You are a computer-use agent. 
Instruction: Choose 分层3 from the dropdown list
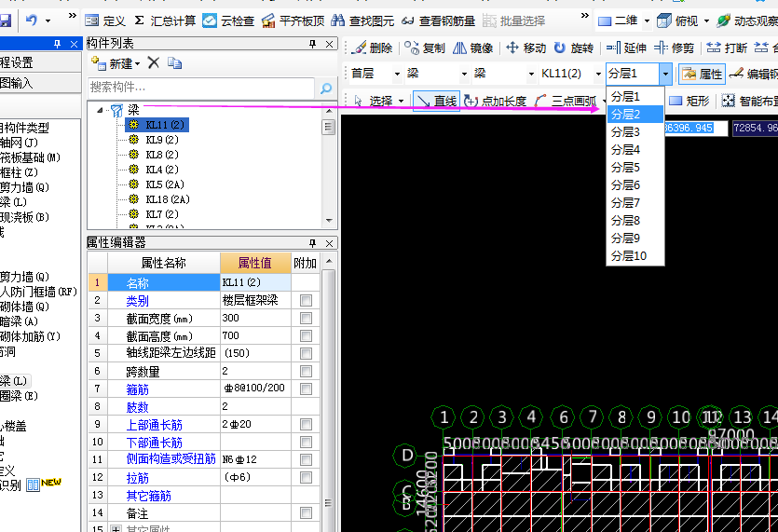pyautogui.click(x=635, y=132)
